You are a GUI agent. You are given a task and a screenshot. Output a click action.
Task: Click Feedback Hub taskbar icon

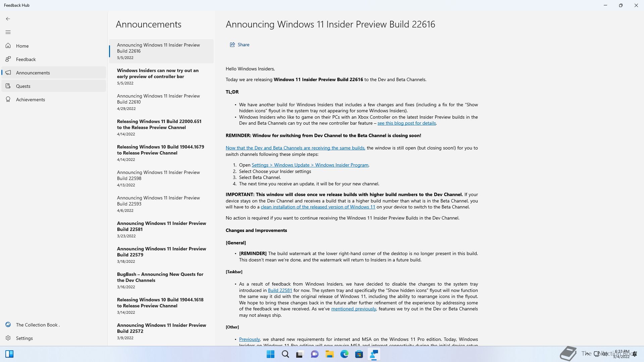pos(374,354)
